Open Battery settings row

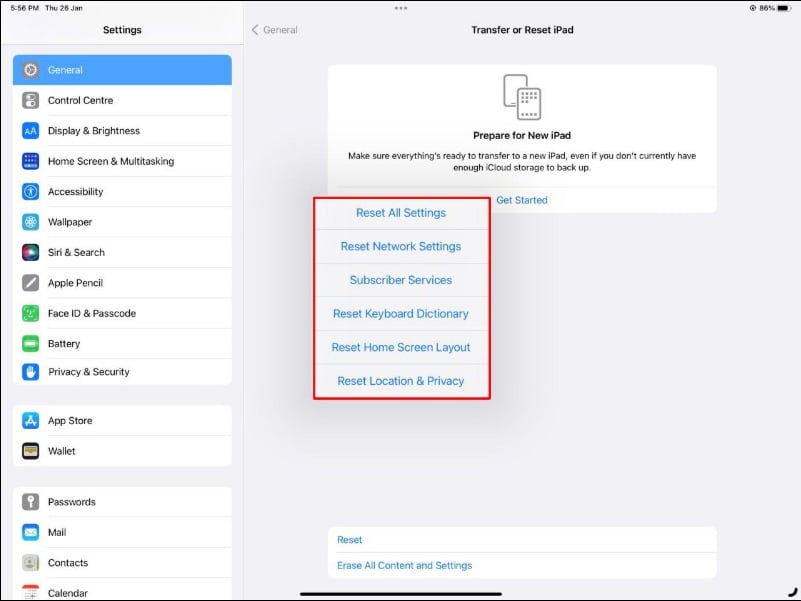[122, 343]
